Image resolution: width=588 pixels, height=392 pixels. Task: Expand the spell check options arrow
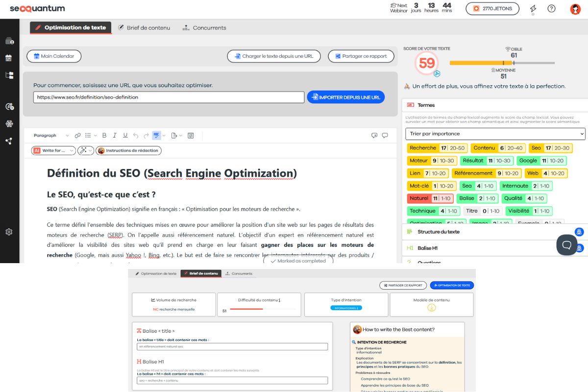164,135
